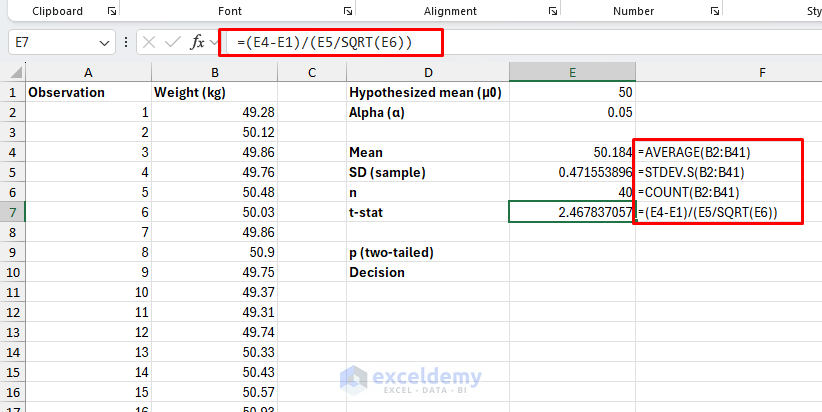This screenshot has width=822, height=412.
Task: Select the =STDEV.S(B2:B41) formula text cell
Action: 729,172
